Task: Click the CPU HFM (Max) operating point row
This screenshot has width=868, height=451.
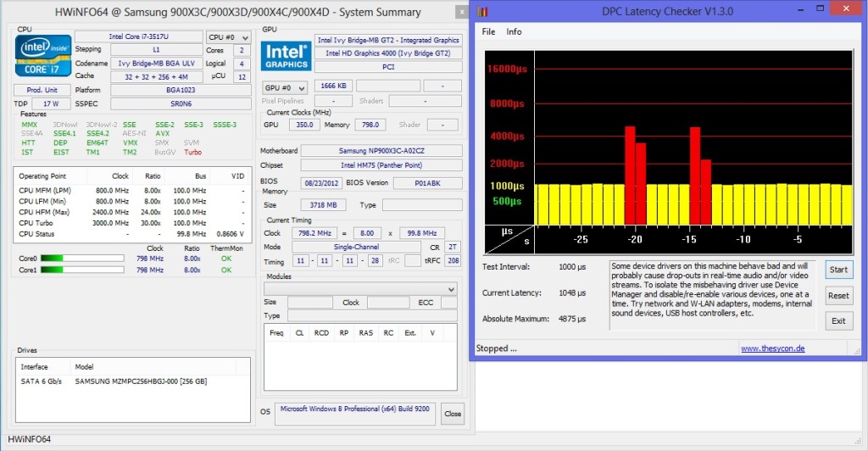Action: click(x=131, y=212)
